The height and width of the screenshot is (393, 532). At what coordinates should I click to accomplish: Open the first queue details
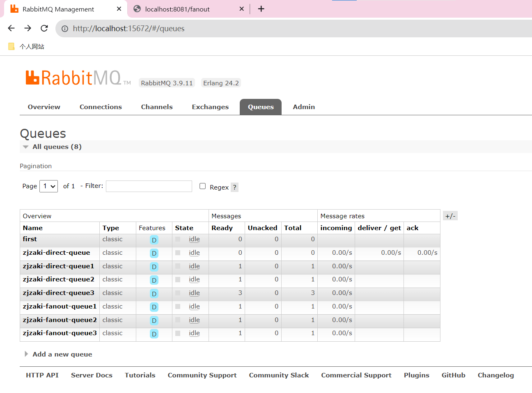[30, 239]
